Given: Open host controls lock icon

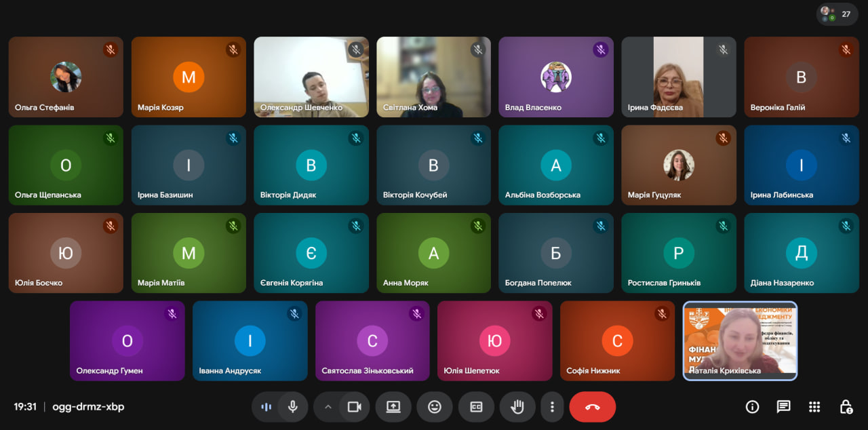Looking at the screenshot, I should point(846,407).
